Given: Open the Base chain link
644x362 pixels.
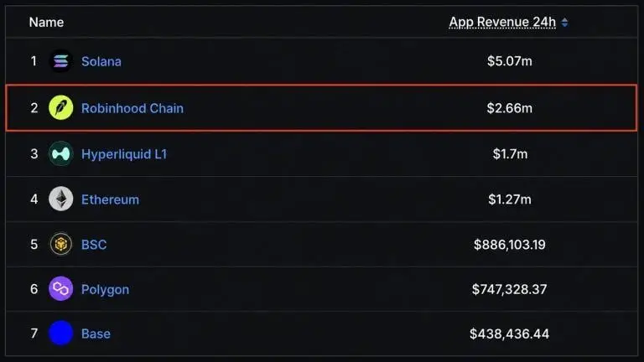Looking at the screenshot, I should coord(96,334).
